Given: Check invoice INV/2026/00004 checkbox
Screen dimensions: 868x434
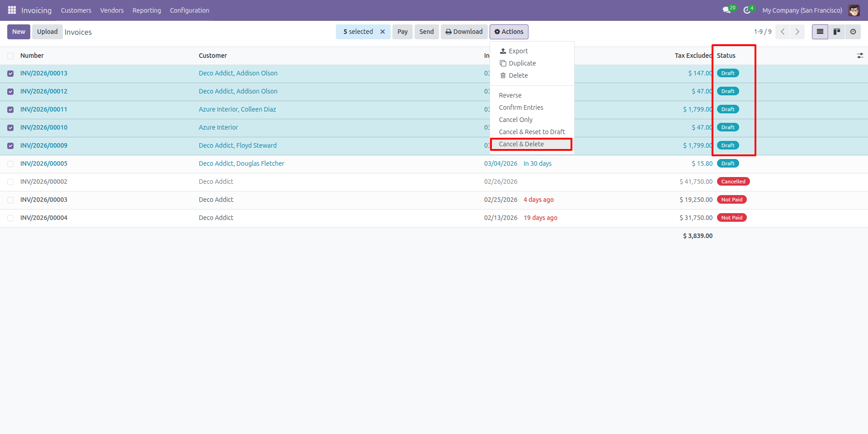Looking at the screenshot, I should (10, 218).
